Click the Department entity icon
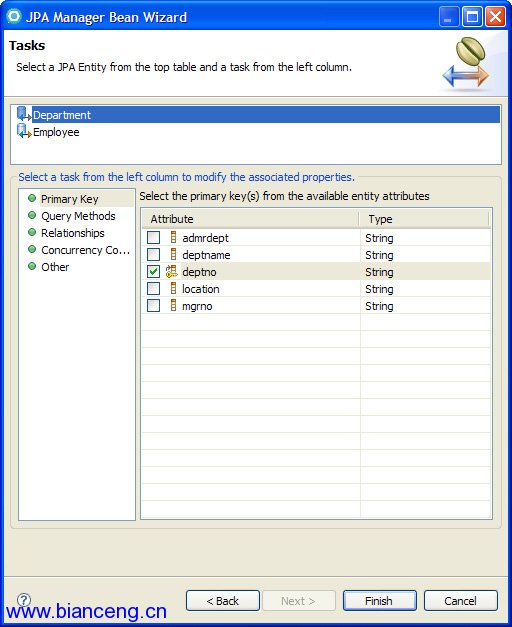The height and width of the screenshot is (627, 512). click(x=24, y=114)
